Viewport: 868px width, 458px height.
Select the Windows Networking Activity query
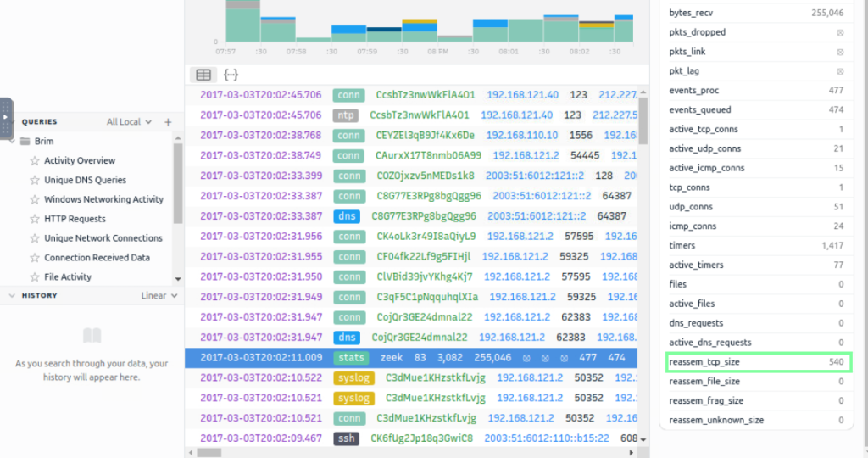pyautogui.click(x=103, y=199)
